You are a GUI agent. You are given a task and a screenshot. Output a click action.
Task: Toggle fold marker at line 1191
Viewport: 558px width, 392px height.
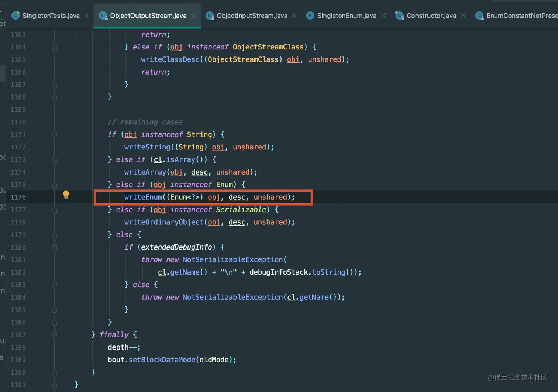54,385
